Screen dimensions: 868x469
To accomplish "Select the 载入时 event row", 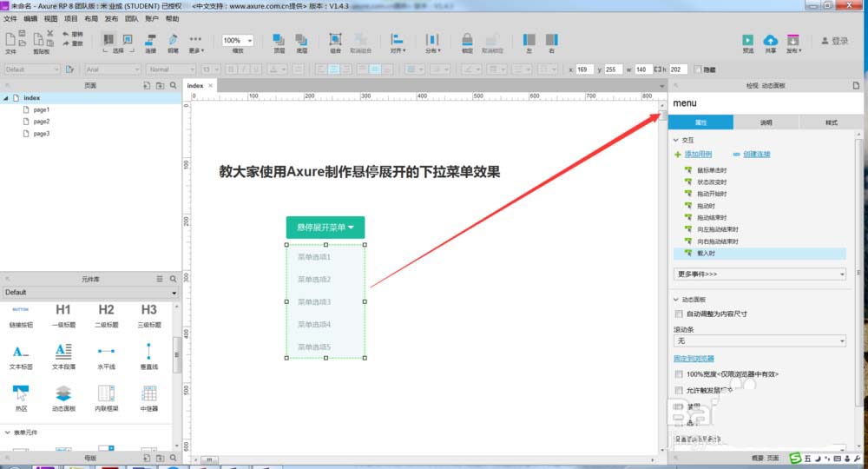I will [x=759, y=253].
